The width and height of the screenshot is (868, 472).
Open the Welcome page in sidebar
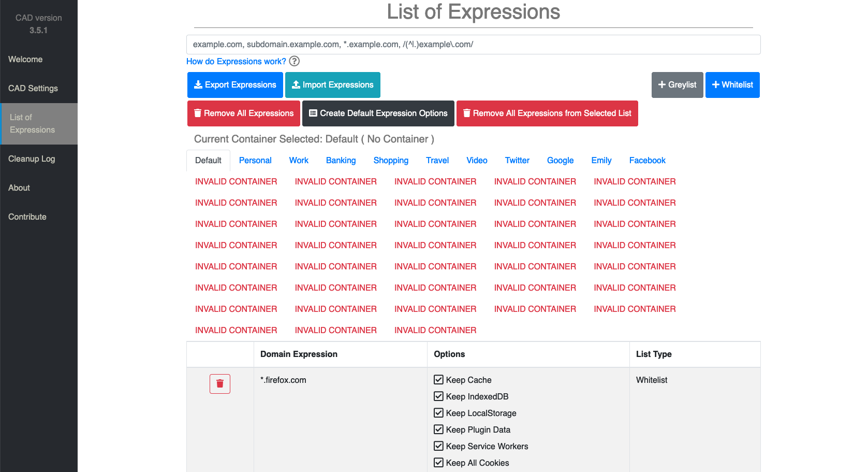39,60
